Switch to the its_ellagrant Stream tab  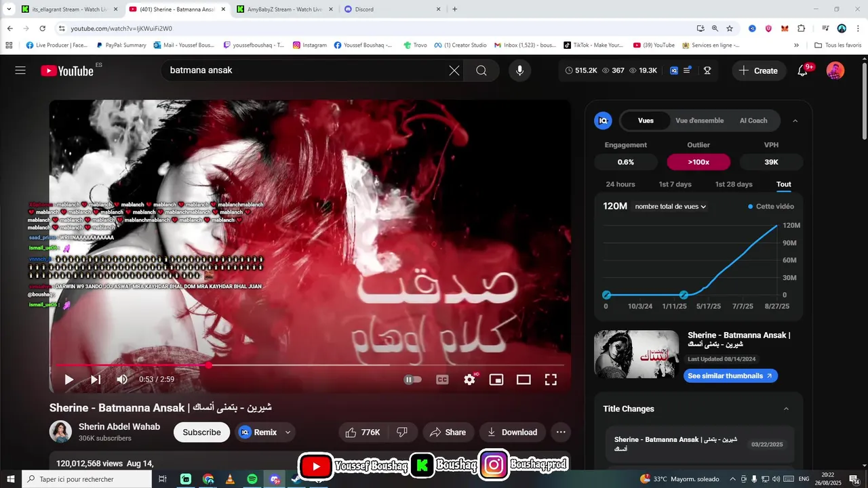click(68, 9)
